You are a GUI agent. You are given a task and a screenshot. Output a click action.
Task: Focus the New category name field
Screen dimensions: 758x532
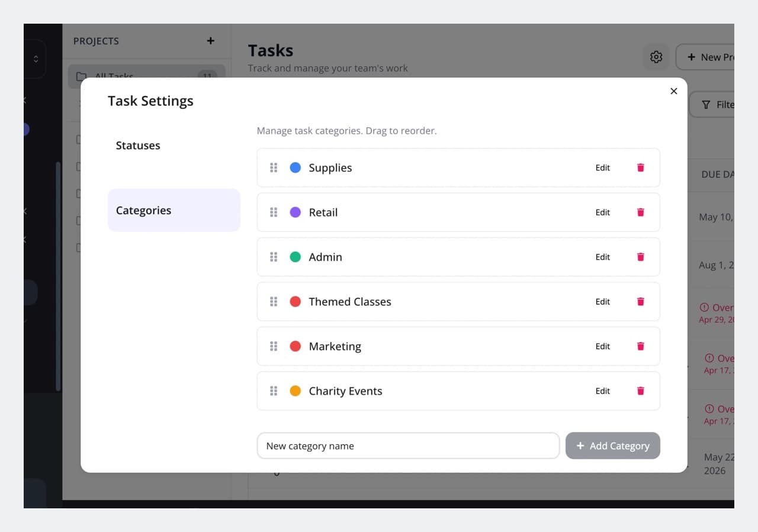click(408, 446)
